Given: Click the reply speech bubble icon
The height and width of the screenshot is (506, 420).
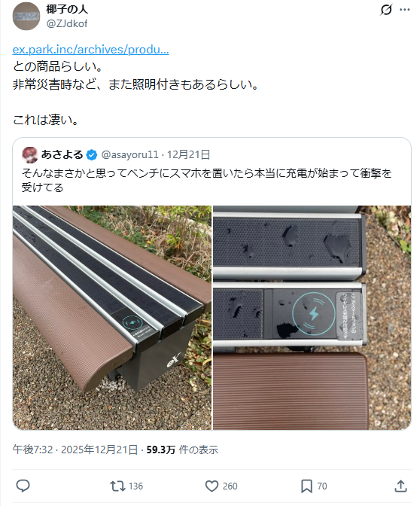Looking at the screenshot, I should pyautogui.click(x=23, y=486).
